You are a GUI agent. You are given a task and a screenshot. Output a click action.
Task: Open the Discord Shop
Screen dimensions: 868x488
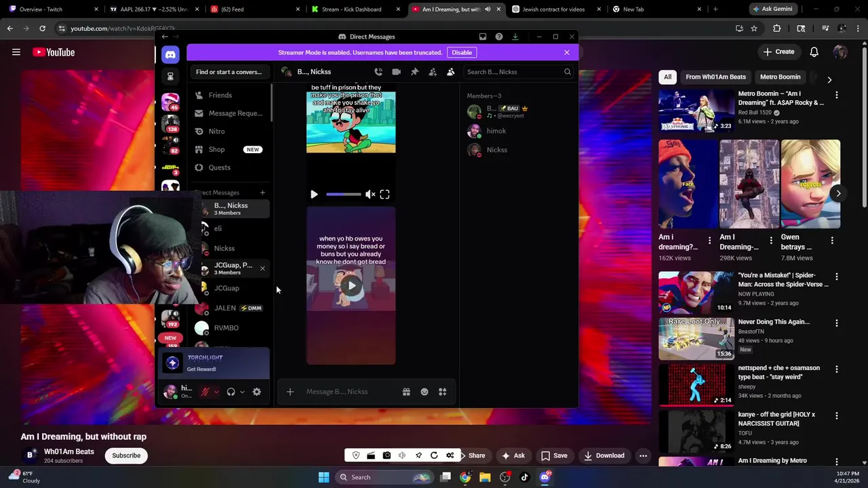pos(231,149)
